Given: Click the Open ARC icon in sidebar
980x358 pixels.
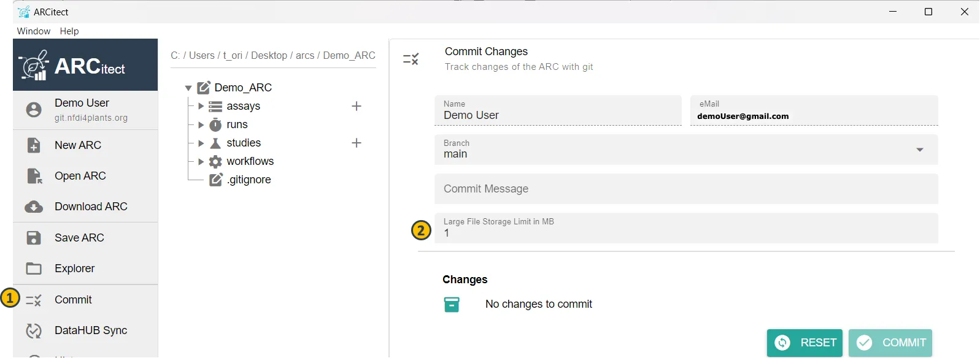Looking at the screenshot, I should coord(34,177).
